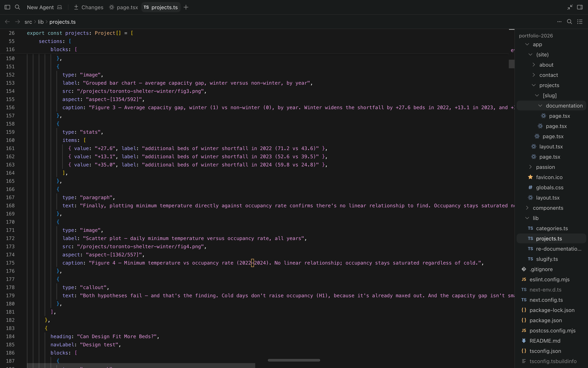Click the projects.ts breadcrumb segment
588x368 pixels.
[62, 22]
